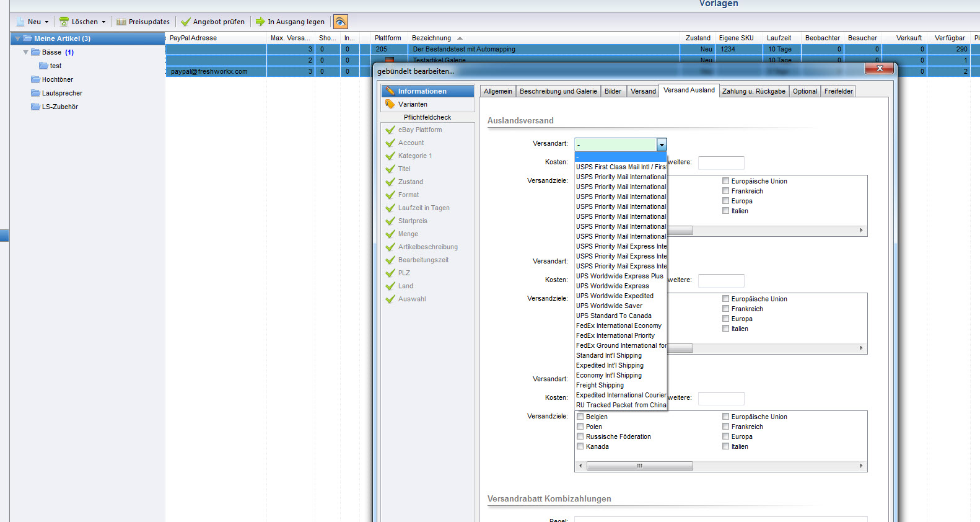Choose UPS Worldwide Saver from the list
The image size is (980, 522).
(x=609, y=306)
